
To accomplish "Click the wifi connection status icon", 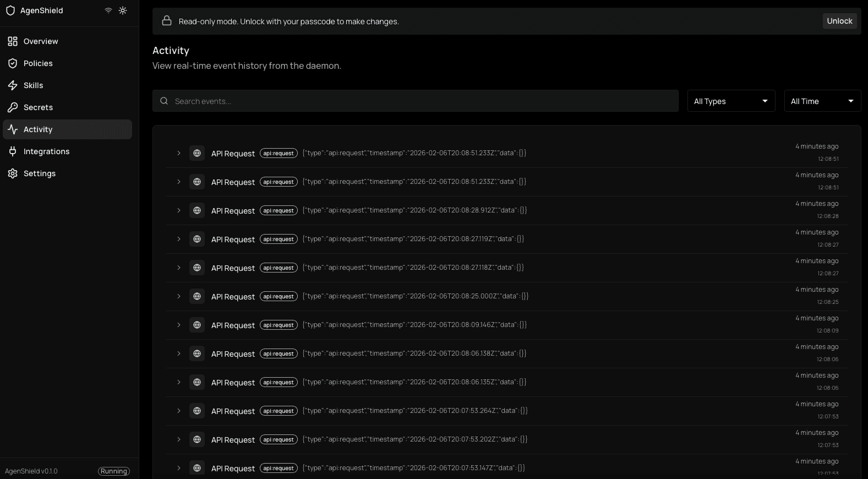I will 108,10.
